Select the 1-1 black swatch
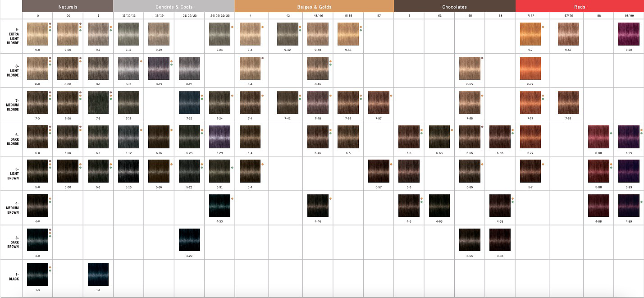The height and width of the screenshot is (298, 644). pyautogui.click(x=98, y=274)
